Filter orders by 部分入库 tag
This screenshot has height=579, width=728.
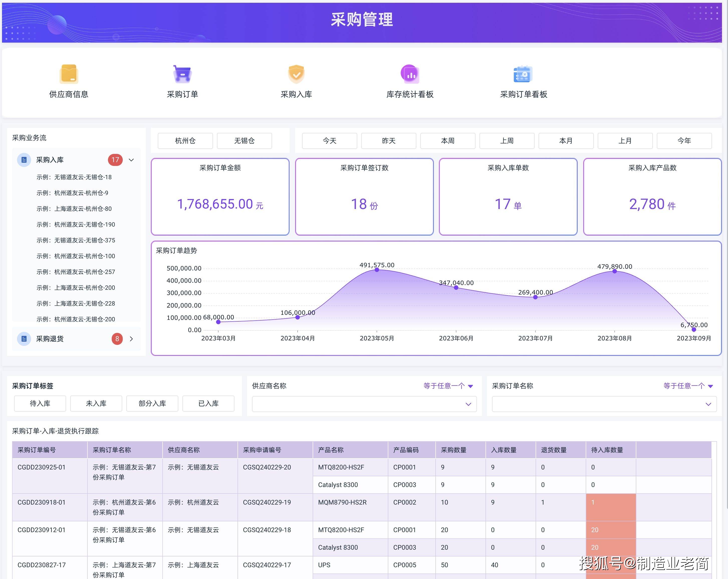point(152,403)
